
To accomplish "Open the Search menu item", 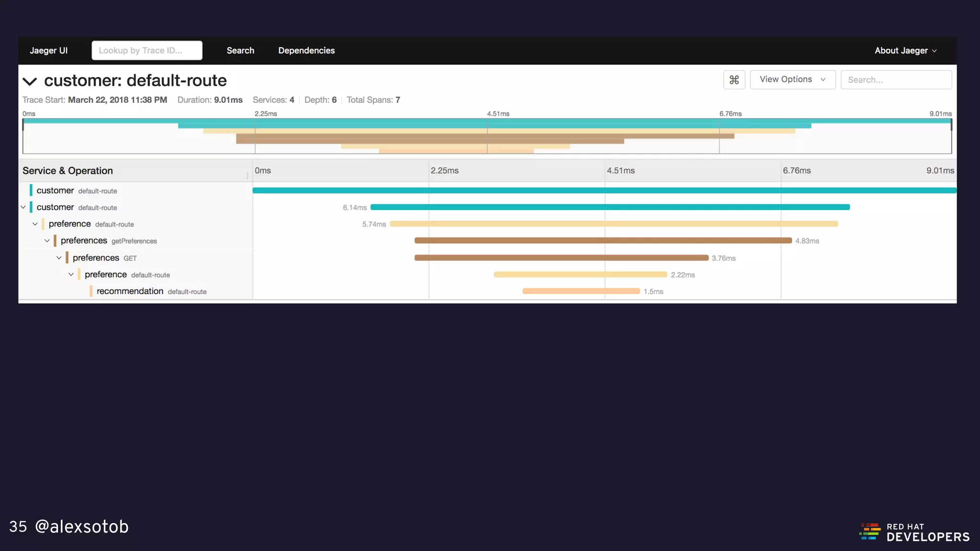I will coord(240,51).
